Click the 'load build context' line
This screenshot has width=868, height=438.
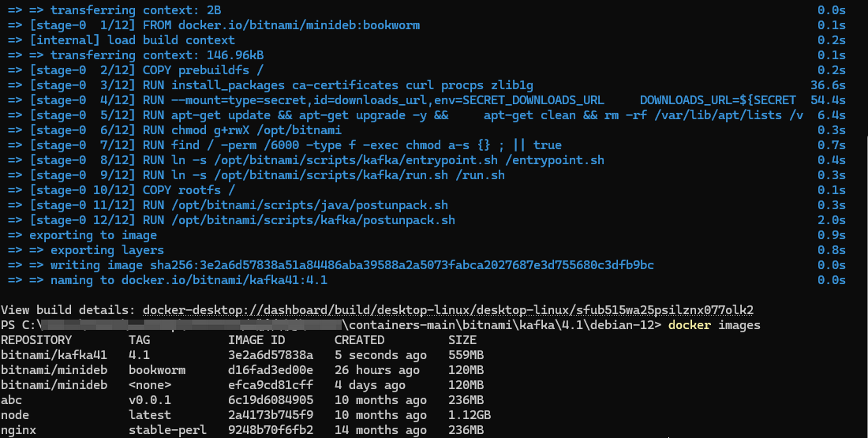coord(122,41)
